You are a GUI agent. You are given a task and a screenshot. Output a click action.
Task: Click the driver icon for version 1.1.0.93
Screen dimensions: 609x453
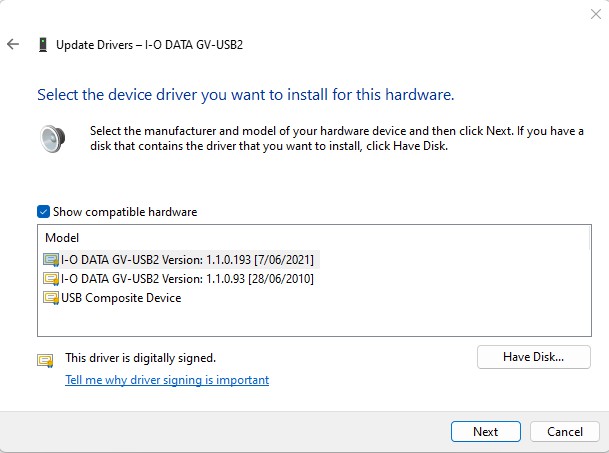51,278
